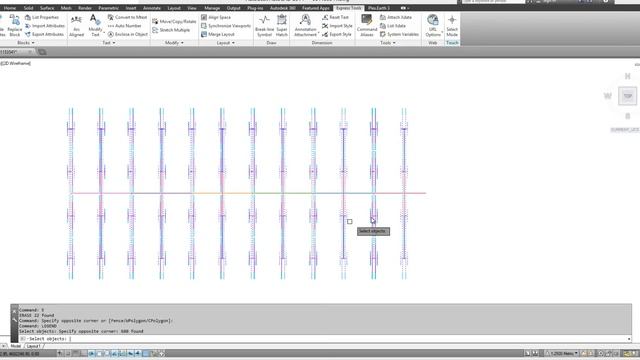This screenshot has height=360, width=640.
Task: Run Import Attributes command
Action: point(44,26)
